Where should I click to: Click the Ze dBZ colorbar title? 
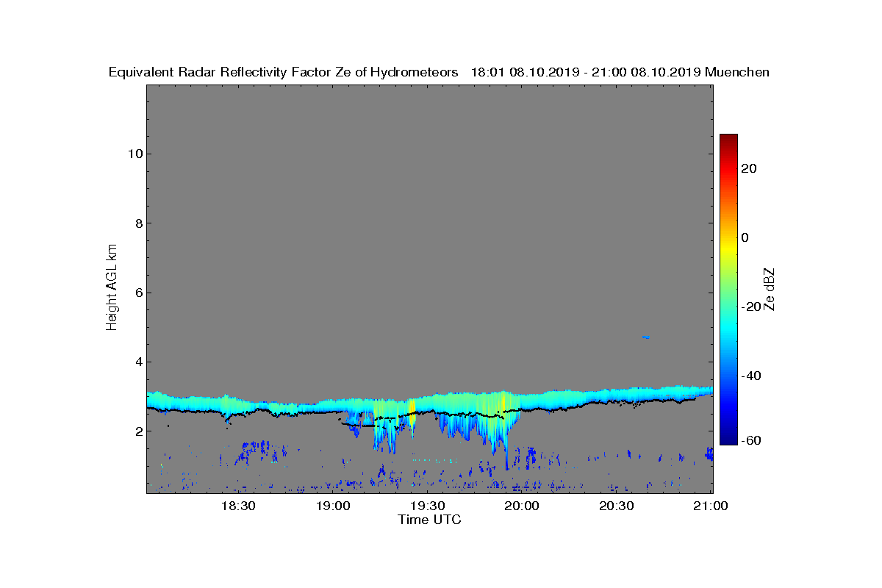pos(769,289)
